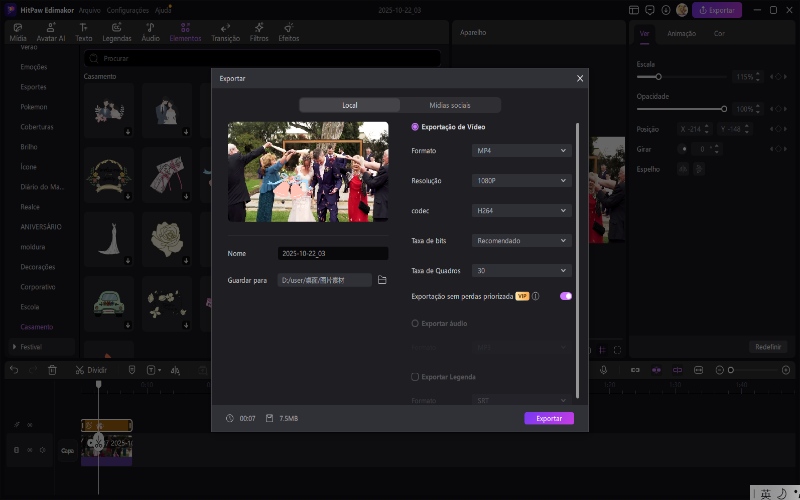The width and height of the screenshot is (800, 500).
Task: Open the Legendas panel icon
Action: [117, 32]
